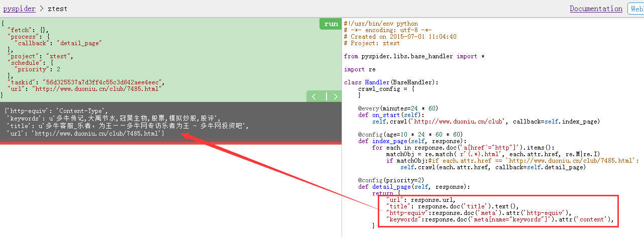
Task: Click the result 'title' line
Action: click(128, 126)
